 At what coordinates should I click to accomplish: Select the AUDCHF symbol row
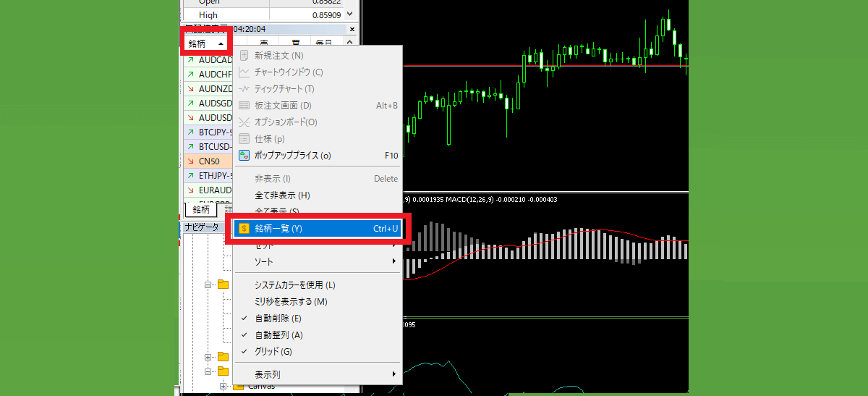click(209, 75)
